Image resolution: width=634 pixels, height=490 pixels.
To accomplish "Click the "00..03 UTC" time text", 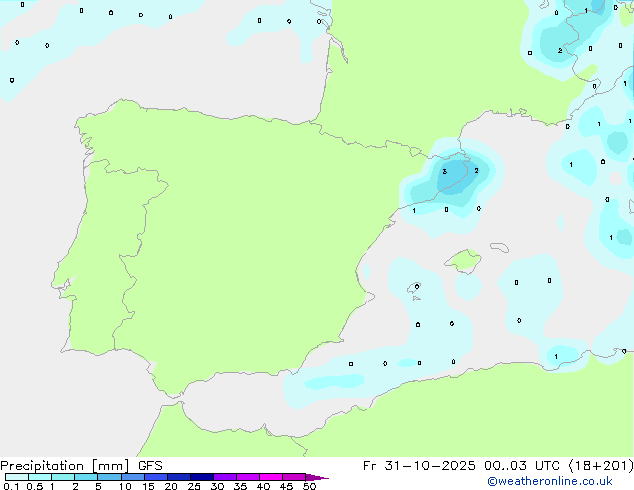I will pyautogui.click(x=522, y=466).
